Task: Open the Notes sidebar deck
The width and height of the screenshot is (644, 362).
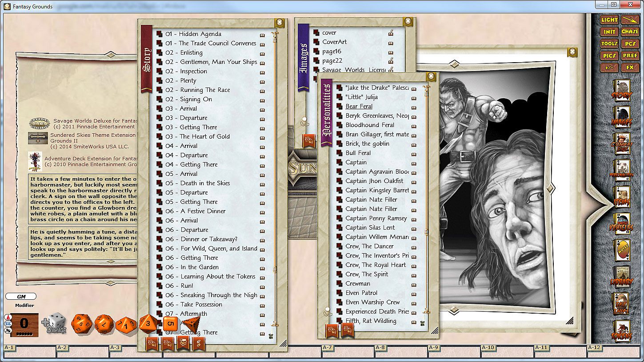Action: [621, 251]
